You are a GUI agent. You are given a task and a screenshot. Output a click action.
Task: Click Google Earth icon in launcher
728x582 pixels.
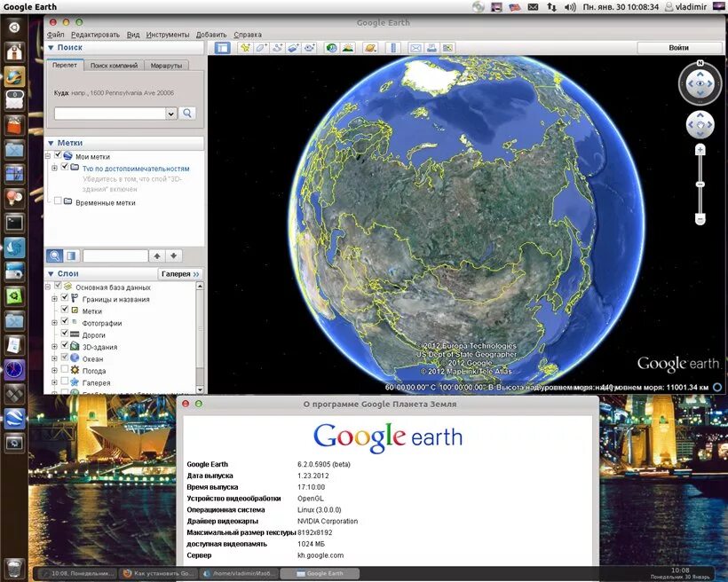(x=14, y=419)
